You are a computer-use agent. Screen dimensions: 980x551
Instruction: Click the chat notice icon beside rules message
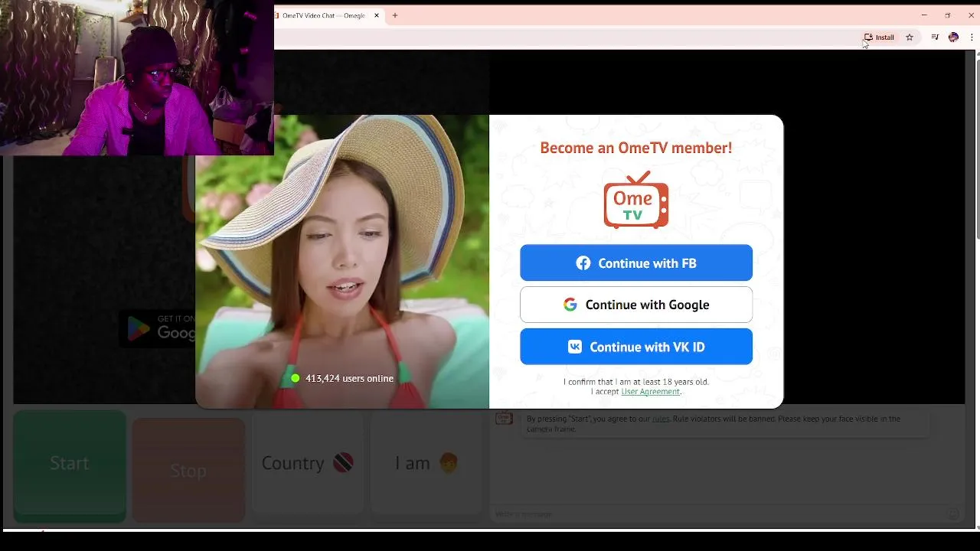coord(504,419)
